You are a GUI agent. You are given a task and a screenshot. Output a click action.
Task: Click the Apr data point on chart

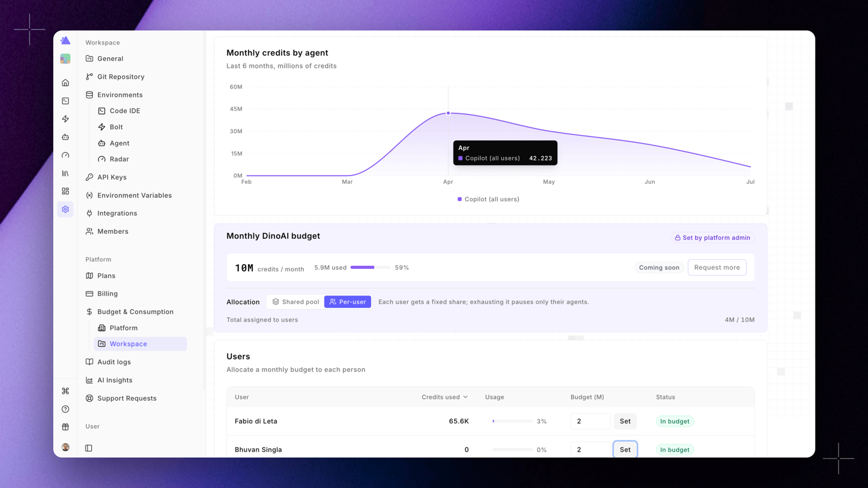point(448,113)
